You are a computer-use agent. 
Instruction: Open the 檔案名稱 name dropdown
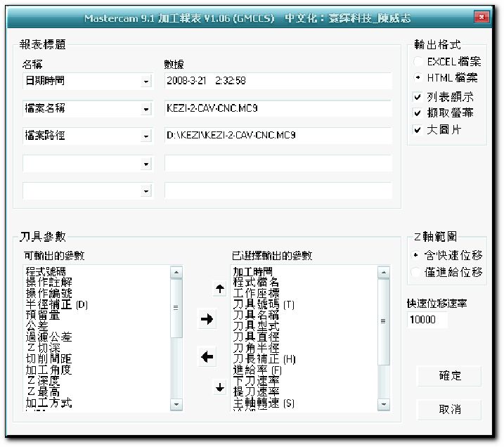146,109
